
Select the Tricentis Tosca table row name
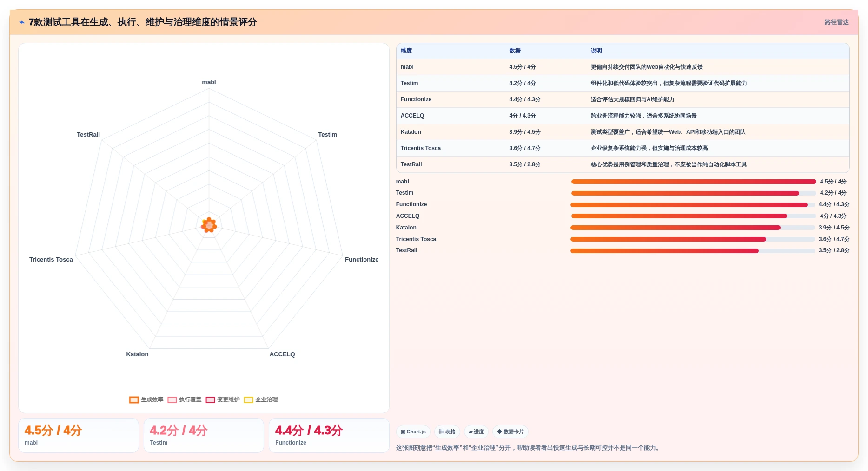(420, 148)
